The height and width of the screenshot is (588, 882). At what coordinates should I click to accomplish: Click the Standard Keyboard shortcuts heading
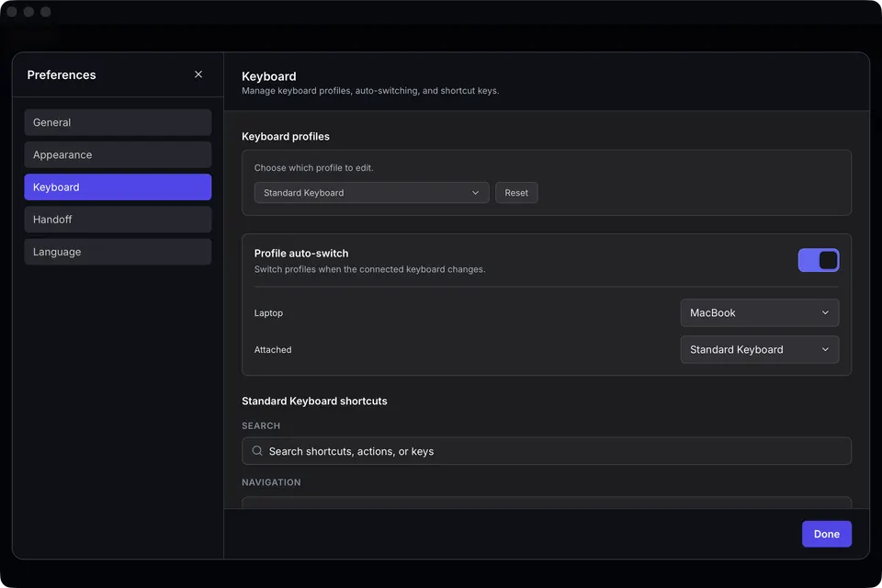(314, 401)
